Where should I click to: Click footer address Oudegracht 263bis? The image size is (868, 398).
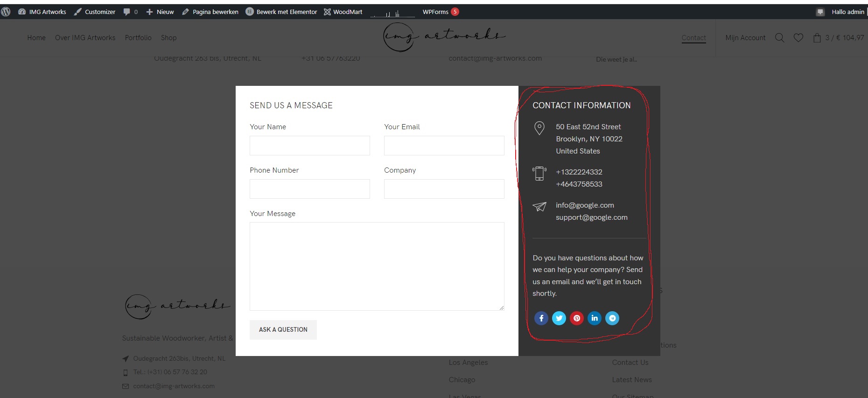[179, 359]
